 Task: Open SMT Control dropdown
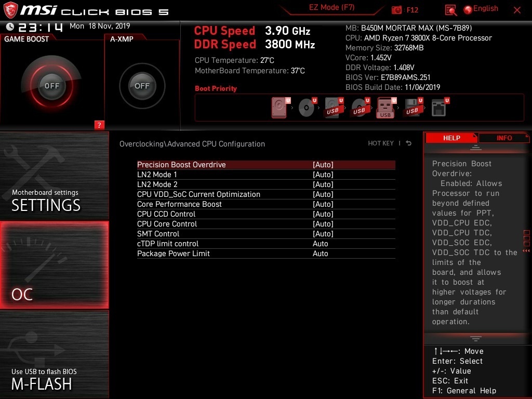coord(266,234)
